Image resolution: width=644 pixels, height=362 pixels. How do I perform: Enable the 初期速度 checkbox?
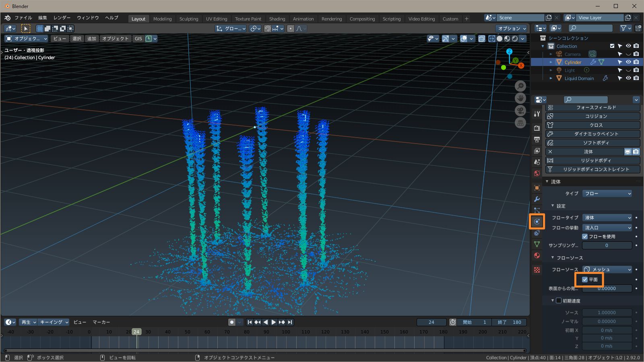[x=559, y=301]
